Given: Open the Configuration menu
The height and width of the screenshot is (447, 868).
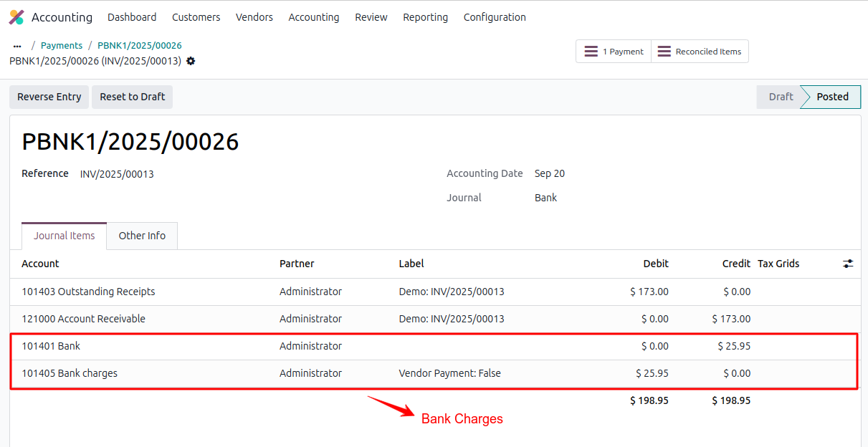Looking at the screenshot, I should point(495,16).
